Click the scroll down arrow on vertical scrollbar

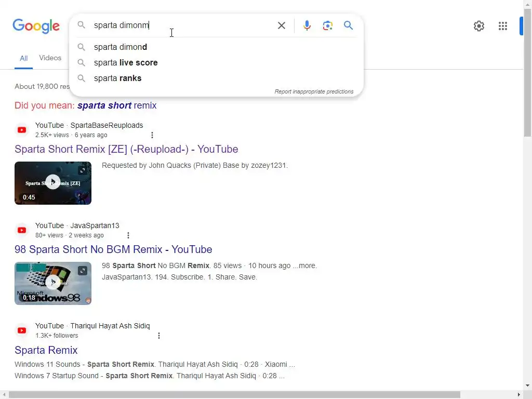point(528,385)
